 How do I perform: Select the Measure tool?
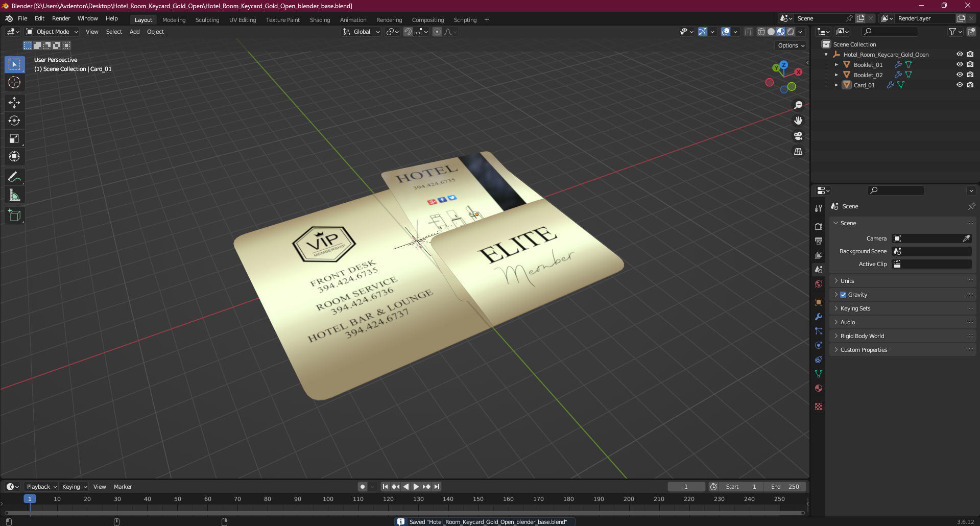pos(14,195)
